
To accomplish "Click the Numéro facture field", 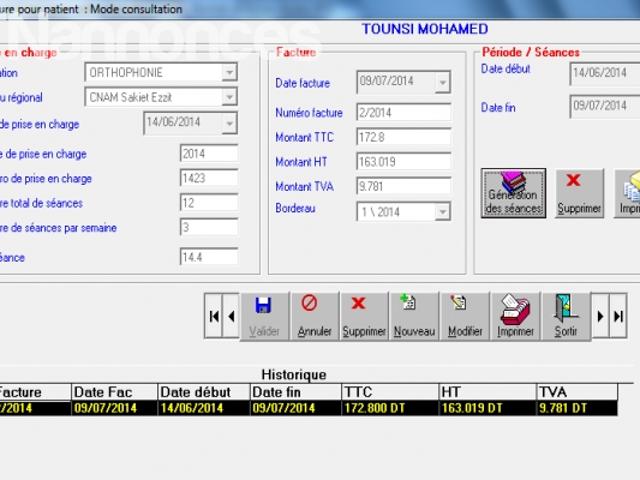I will coord(404,112).
